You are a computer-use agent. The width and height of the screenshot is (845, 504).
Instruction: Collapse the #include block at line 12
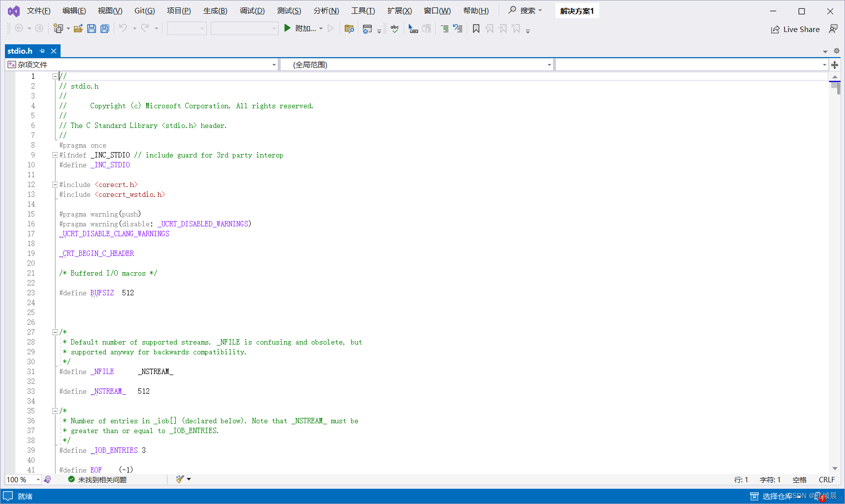point(55,185)
